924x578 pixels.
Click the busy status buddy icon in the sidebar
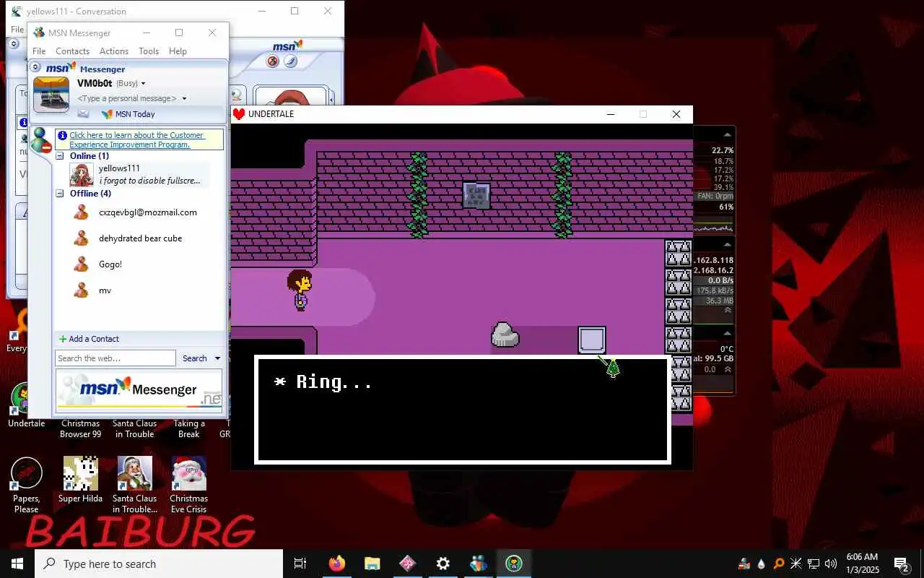(x=41, y=141)
